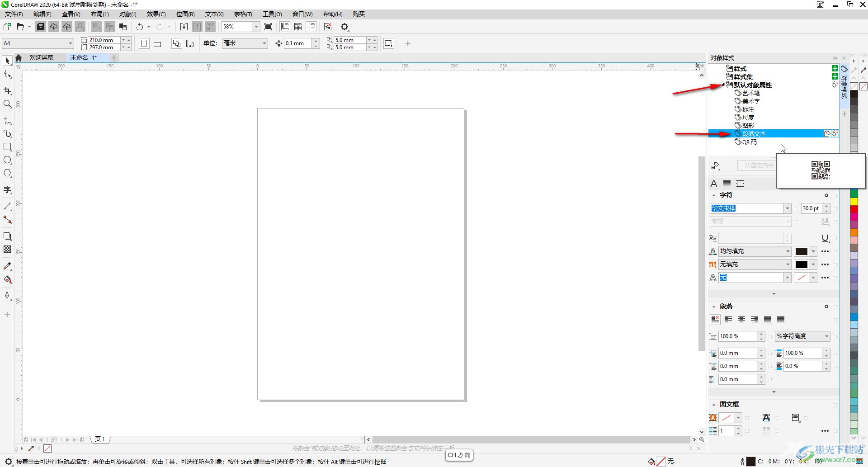Viewport: 868px width, 467px height.
Task: Open the 文本 menu
Action: coord(214,14)
